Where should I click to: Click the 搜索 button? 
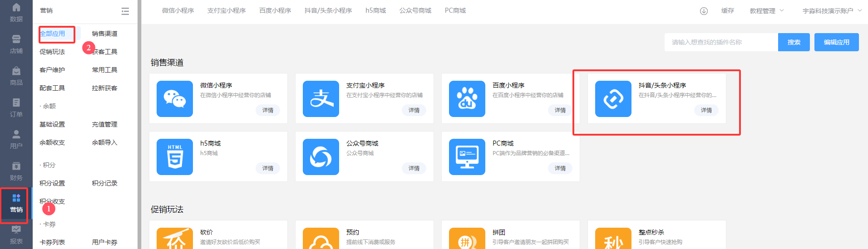[794, 42]
